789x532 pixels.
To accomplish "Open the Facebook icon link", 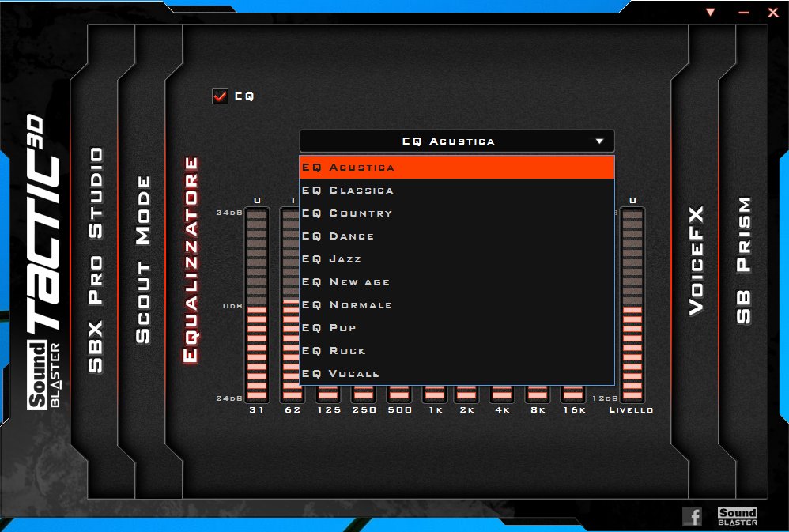I will (x=692, y=516).
